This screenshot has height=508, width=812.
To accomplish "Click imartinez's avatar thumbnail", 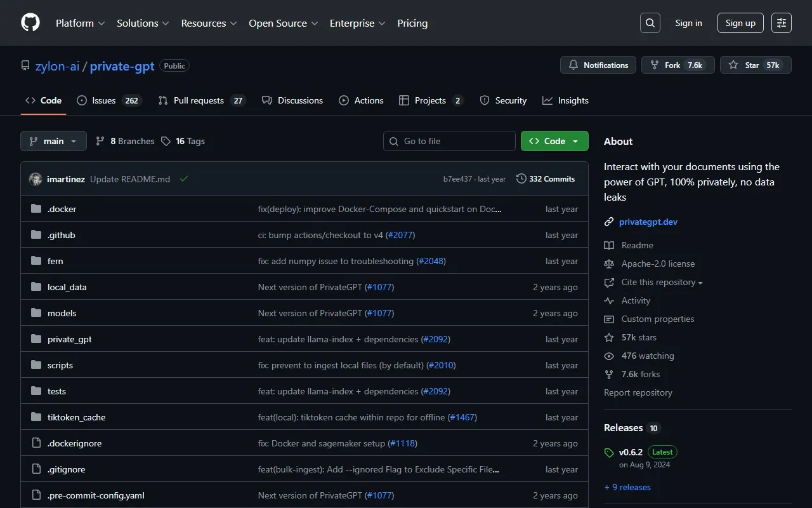I will coord(36,179).
